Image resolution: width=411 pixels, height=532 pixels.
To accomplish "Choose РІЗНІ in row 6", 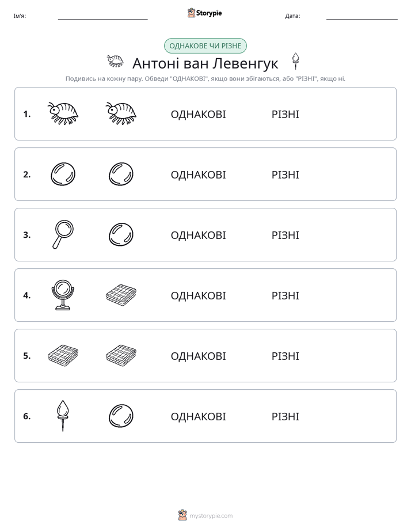I will tap(285, 416).
